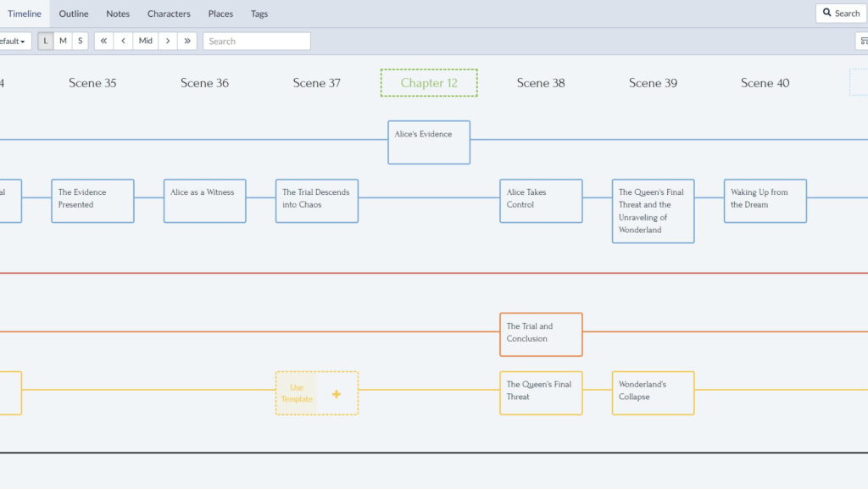The height and width of the screenshot is (489, 868).
Task: Open the Characters tab
Action: point(169,14)
